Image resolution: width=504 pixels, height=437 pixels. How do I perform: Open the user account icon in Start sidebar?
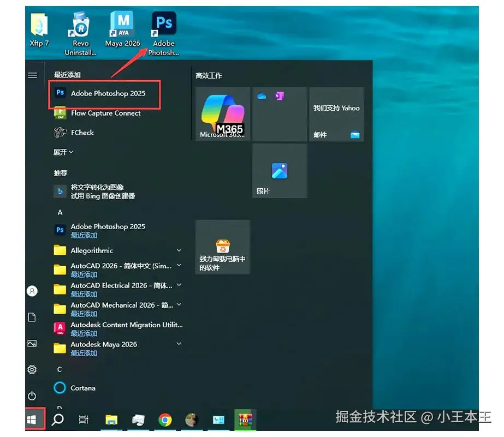(x=32, y=291)
